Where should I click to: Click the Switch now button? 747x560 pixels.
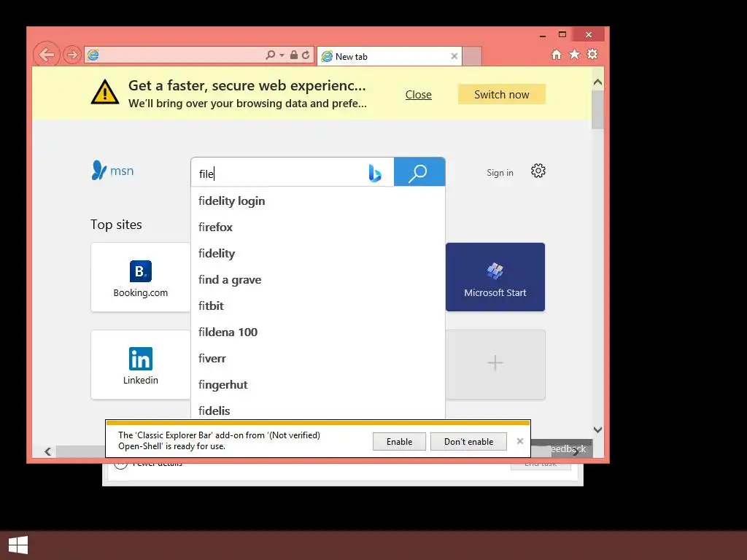502,94
